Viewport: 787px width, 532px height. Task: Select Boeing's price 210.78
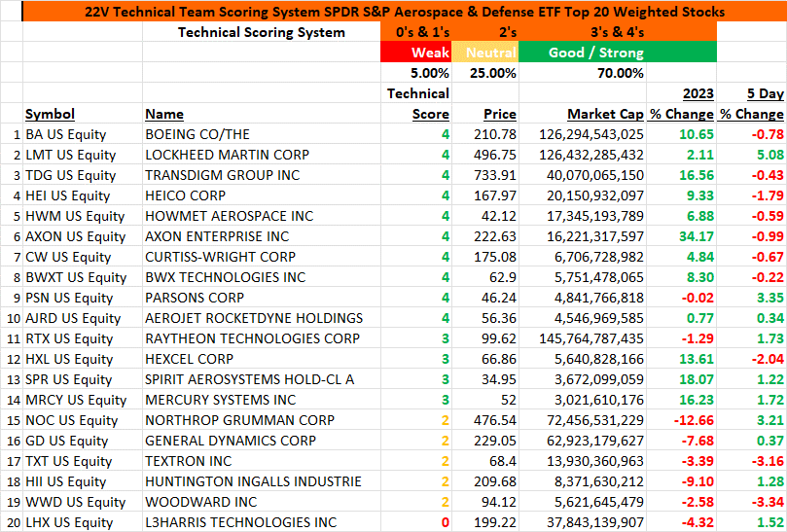tap(485, 134)
